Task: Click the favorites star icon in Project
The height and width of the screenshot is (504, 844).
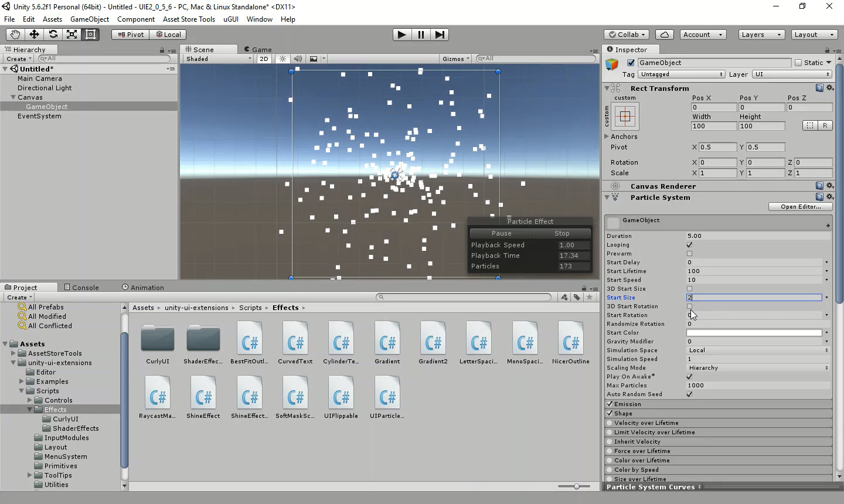Action: point(590,297)
